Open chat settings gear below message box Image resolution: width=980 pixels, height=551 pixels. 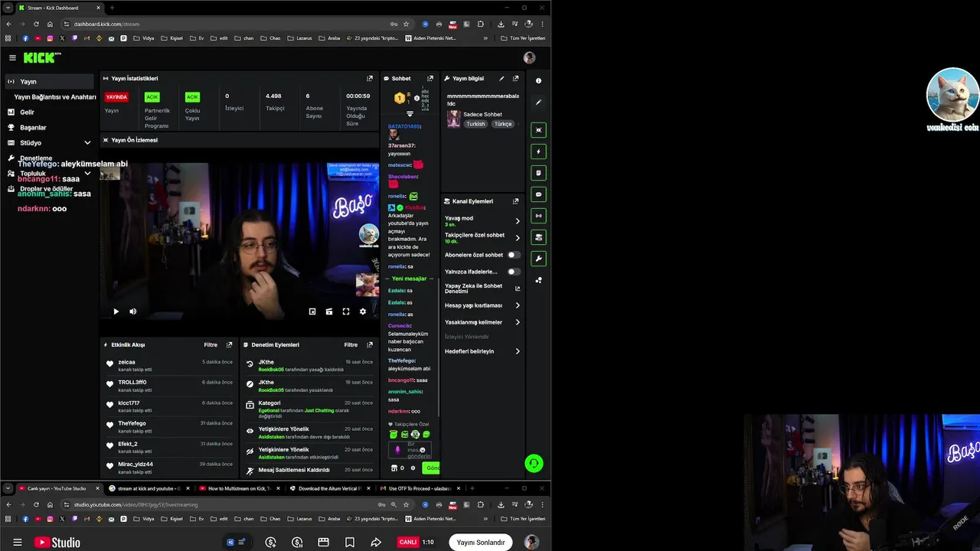tap(413, 468)
